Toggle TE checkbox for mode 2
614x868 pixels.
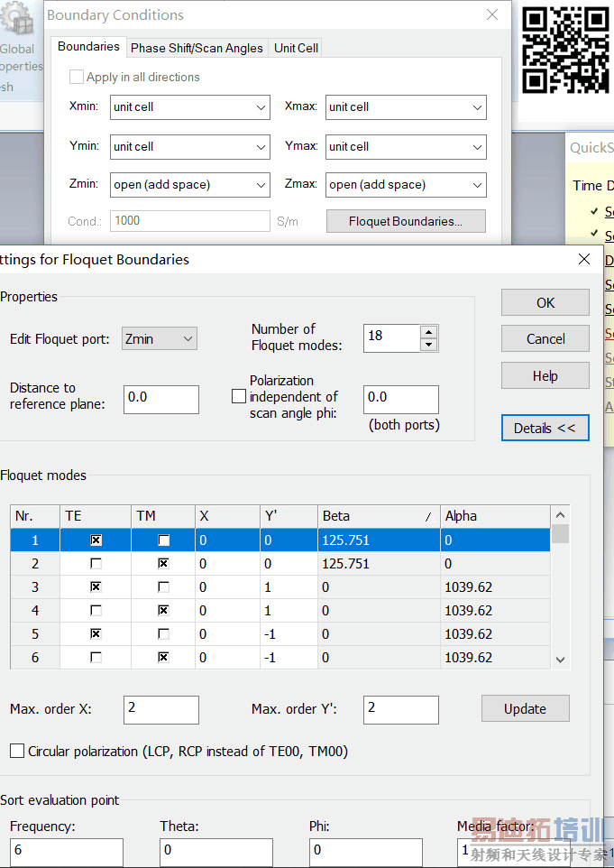click(96, 564)
